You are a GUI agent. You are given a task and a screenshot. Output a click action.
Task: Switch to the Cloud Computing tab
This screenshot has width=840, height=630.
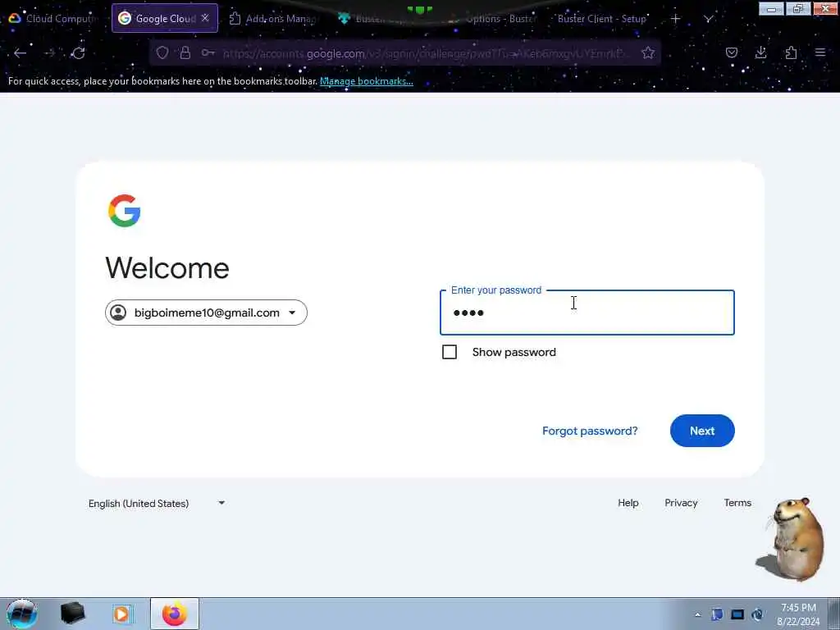[x=53, y=19]
